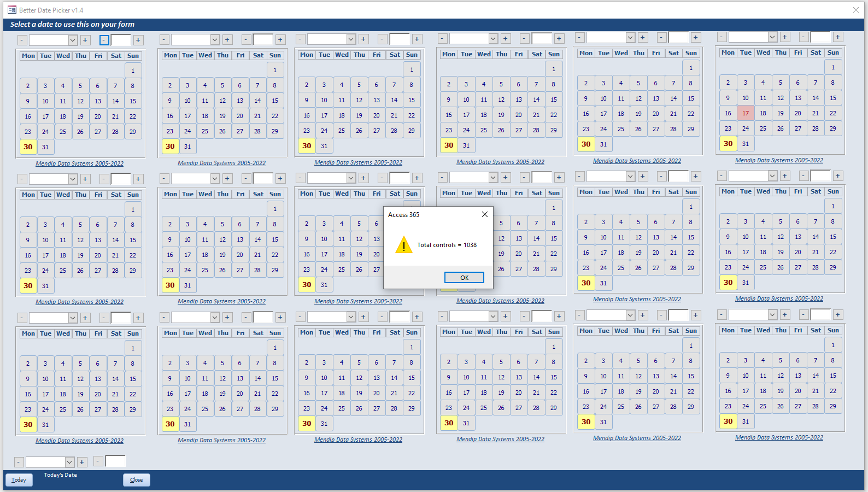This screenshot has width=868, height=492.
Task: Click year minus button in bottom-right calendar
Action: click(x=804, y=315)
